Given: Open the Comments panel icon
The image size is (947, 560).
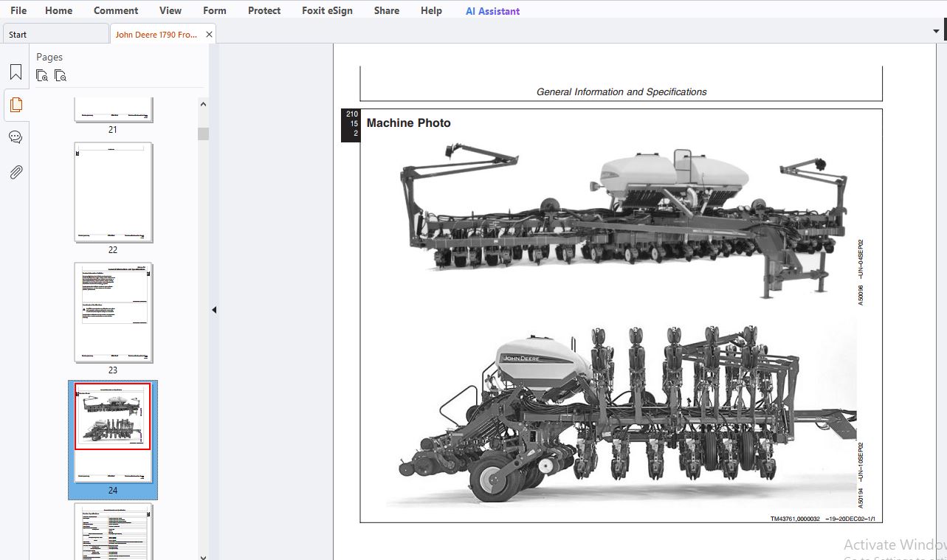Looking at the screenshot, I should tap(16, 137).
